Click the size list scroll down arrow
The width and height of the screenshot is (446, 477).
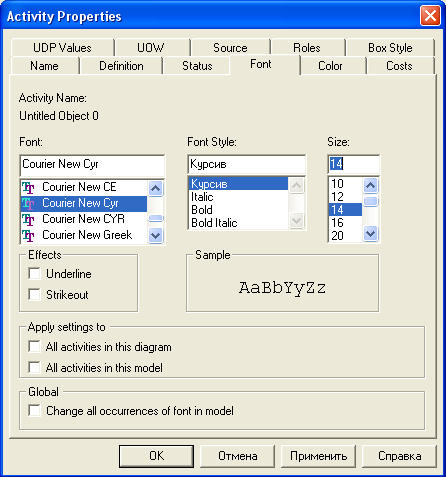click(371, 233)
